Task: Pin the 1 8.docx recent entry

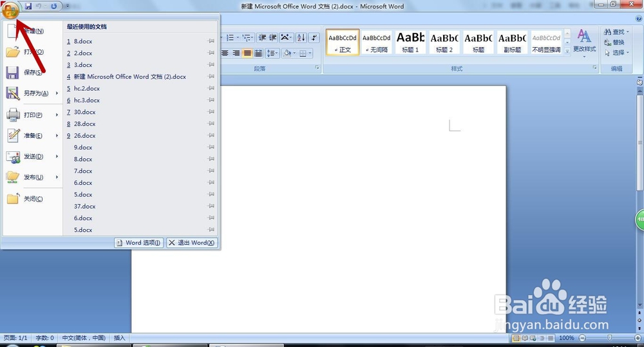Action: click(x=211, y=41)
